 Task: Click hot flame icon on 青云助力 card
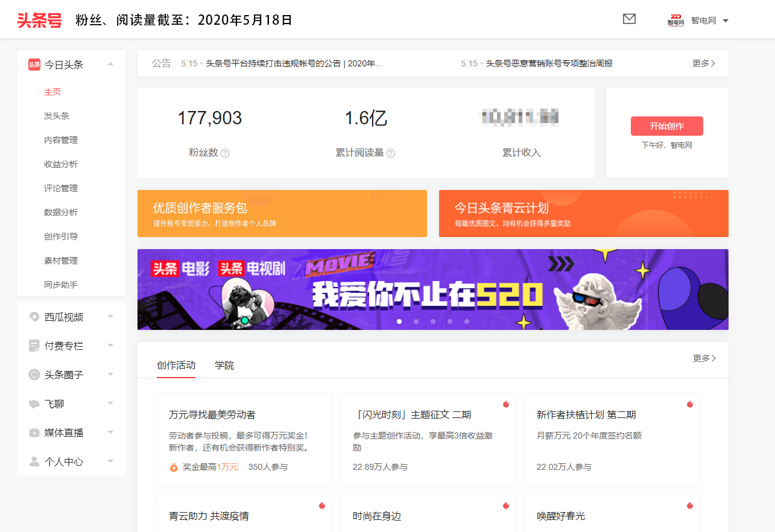coord(322,505)
